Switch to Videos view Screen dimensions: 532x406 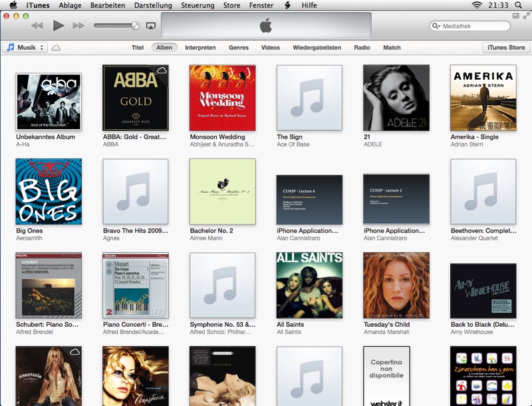click(x=271, y=47)
